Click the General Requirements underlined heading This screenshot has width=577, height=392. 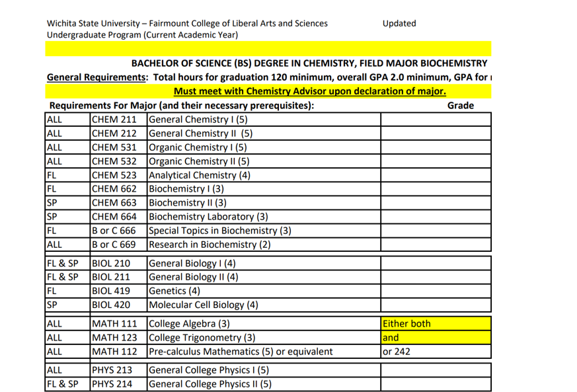[x=96, y=77]
